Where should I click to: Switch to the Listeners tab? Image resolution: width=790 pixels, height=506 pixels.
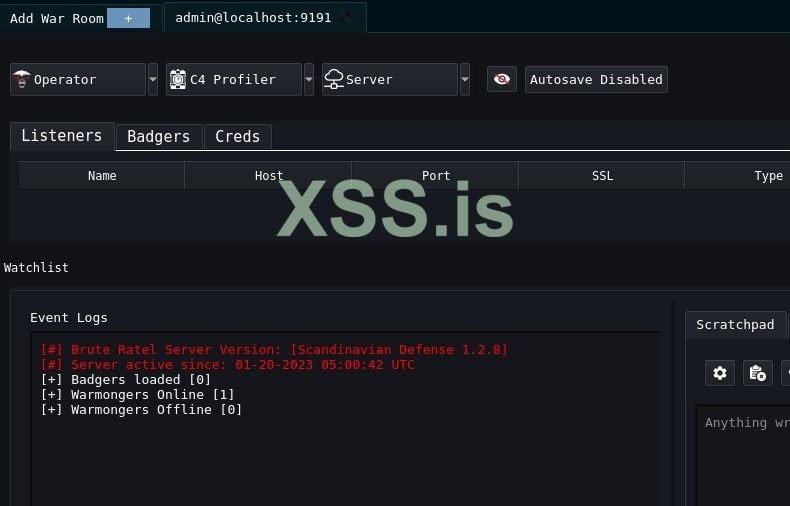pos(62,136)
